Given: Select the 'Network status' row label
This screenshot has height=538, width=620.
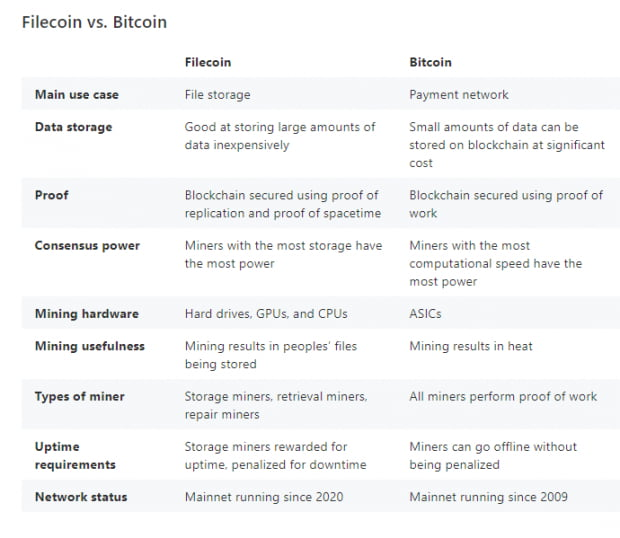Looking at the screenshot, I should (83, 497).
